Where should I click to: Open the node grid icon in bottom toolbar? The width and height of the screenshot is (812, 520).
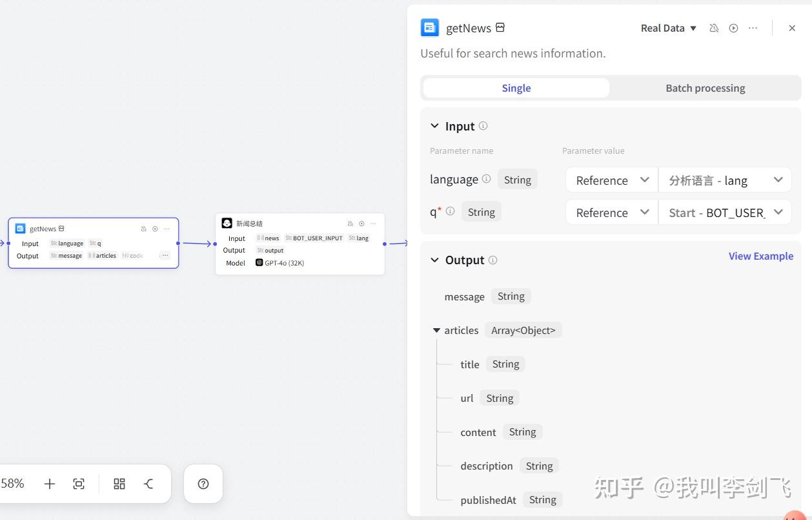119,484
